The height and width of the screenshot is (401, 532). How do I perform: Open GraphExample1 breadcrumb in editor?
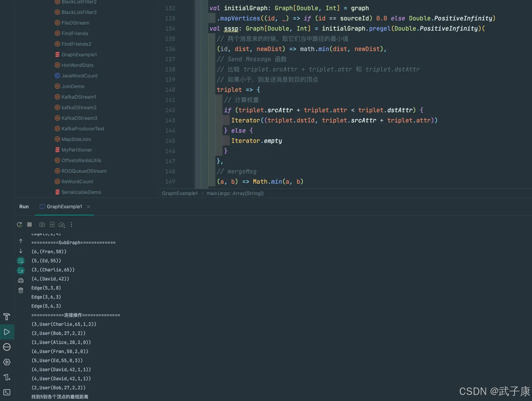point(180,193)
